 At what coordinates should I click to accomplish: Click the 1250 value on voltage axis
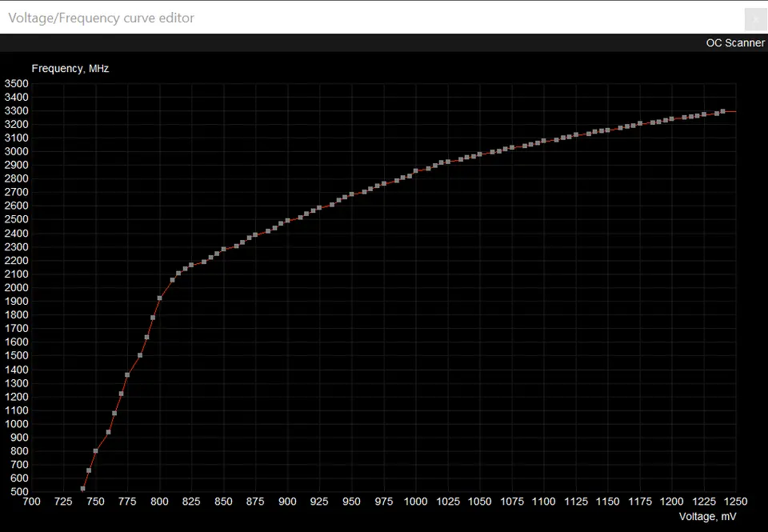click(x=736, y=502)
